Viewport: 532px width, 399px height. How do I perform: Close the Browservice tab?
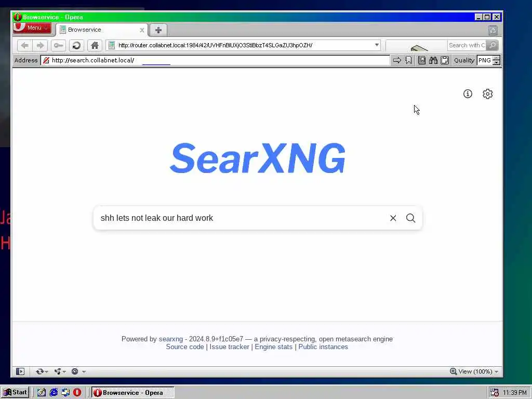coord(142,30)
